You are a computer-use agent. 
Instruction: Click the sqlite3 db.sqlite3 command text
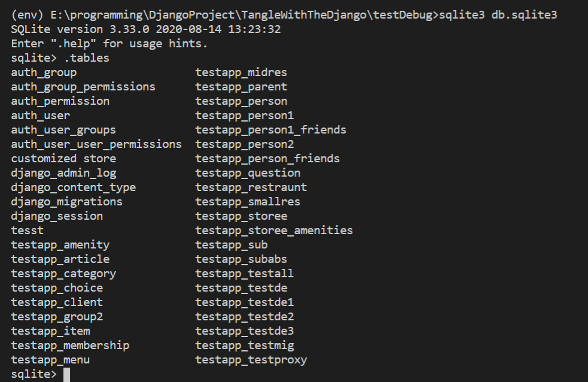498,15
